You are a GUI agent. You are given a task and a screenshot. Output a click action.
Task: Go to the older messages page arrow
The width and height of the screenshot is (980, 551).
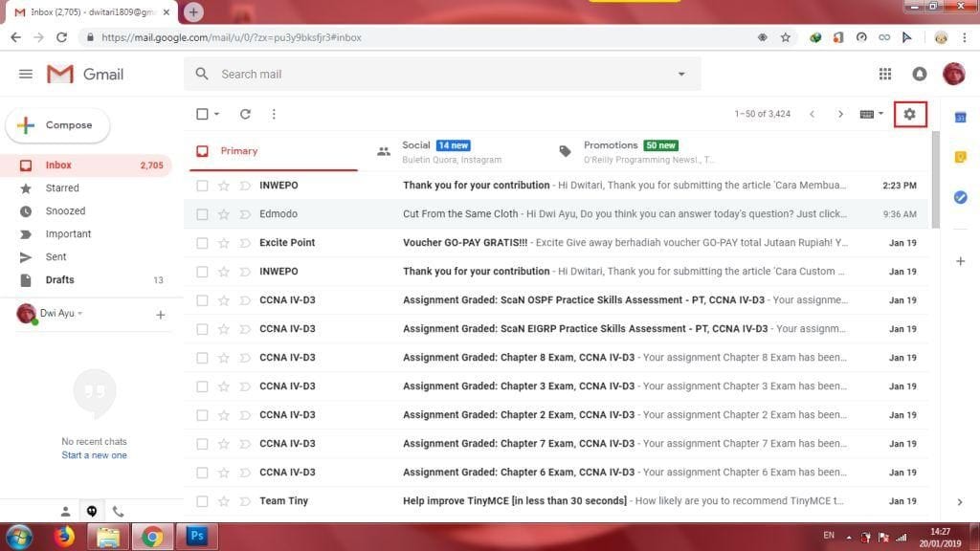(x=840, y=115)
